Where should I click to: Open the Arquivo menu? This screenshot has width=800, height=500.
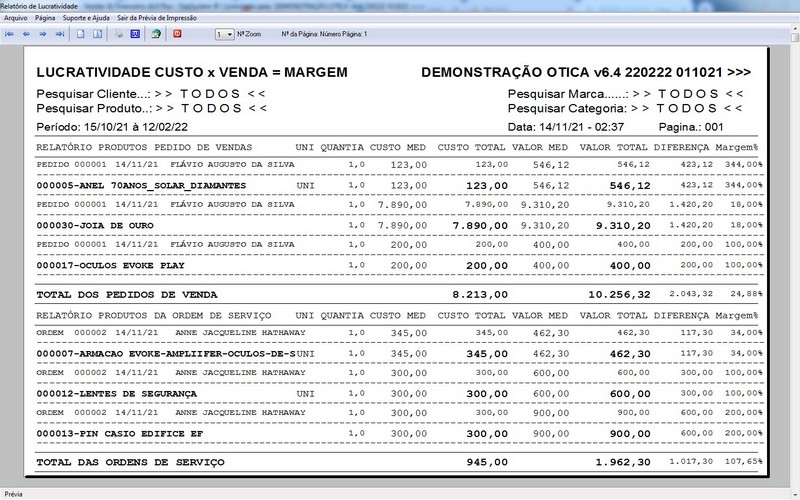pos(16,18)
